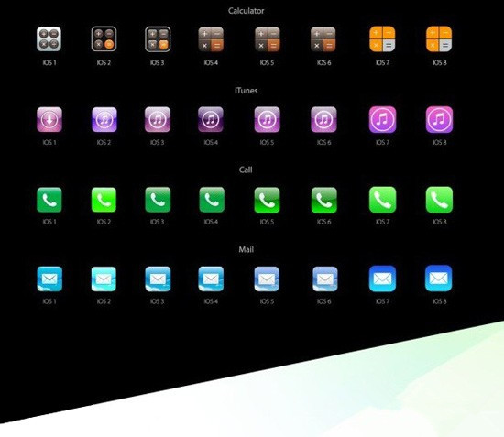
Task: Pick the iOS 6 Mail envelope icon
Action: click(x=325, y=279)
